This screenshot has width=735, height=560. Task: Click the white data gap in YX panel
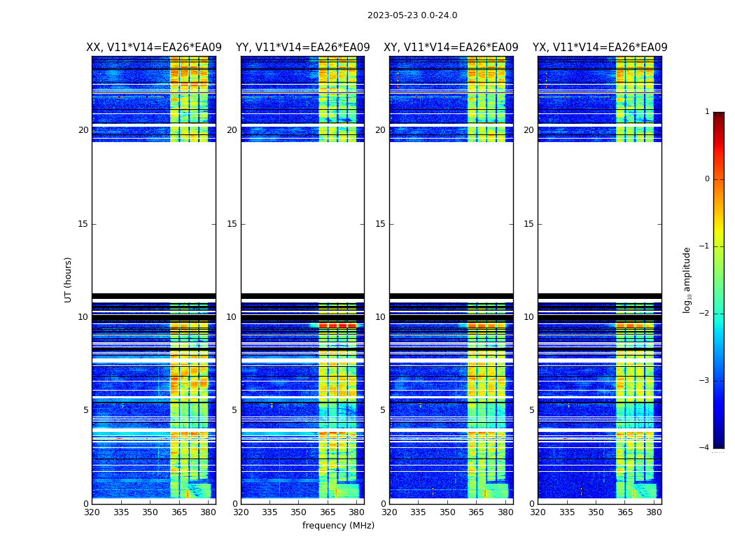point(600,217)
